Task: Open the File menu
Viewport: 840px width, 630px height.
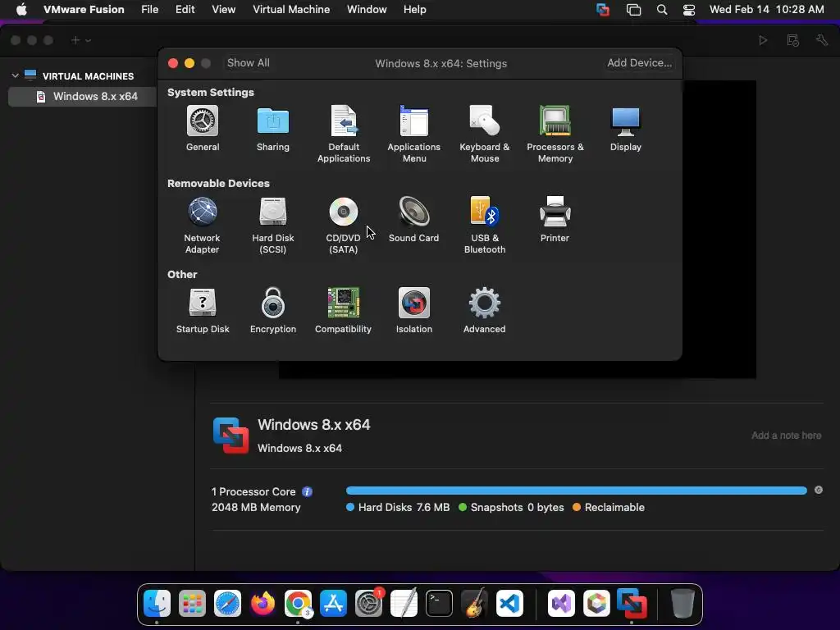Action: click(x=149, y=9)
